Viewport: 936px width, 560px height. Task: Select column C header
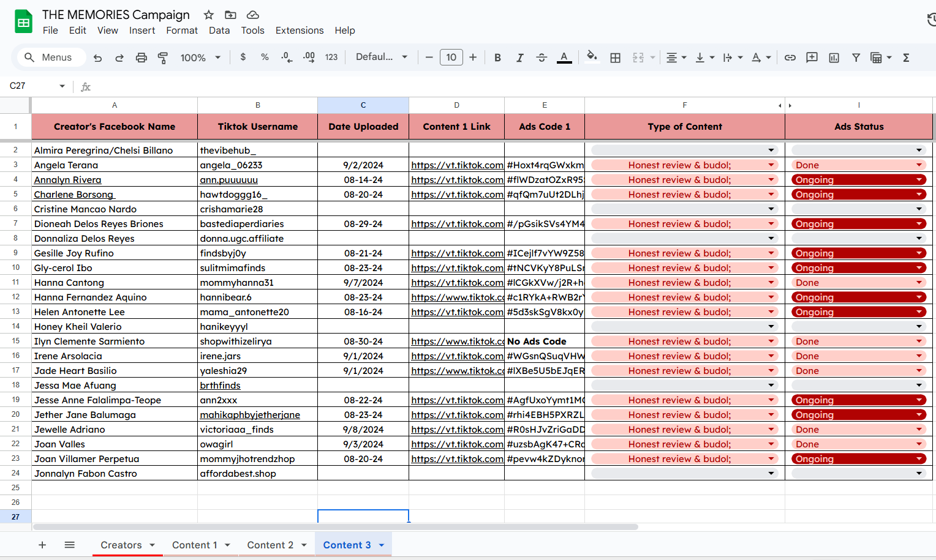coord(363,105)
